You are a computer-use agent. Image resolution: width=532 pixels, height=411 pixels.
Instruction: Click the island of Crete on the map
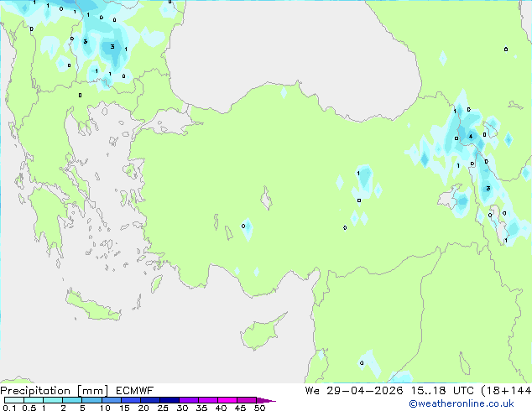[93, 306]
